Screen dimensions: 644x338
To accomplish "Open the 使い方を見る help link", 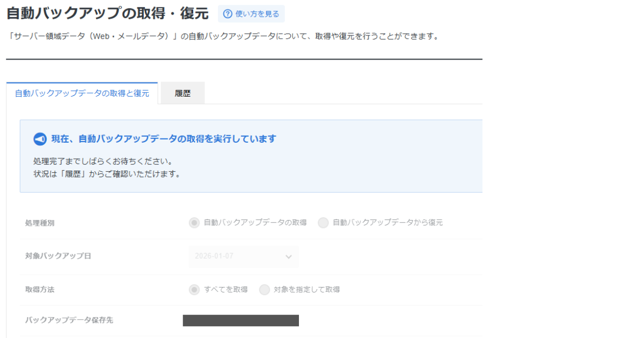I will pos(257,14).
